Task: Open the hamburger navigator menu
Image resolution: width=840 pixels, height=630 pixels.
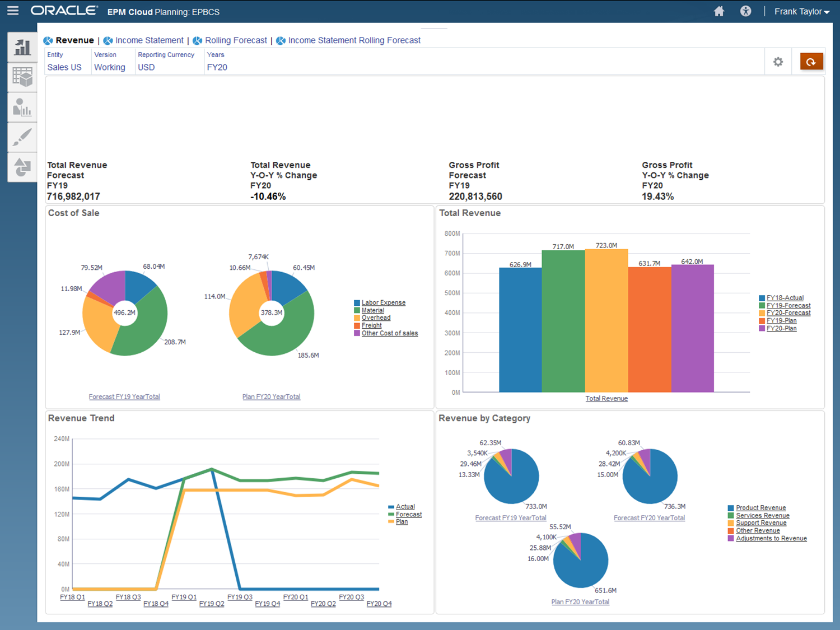Action: [12, 11]
